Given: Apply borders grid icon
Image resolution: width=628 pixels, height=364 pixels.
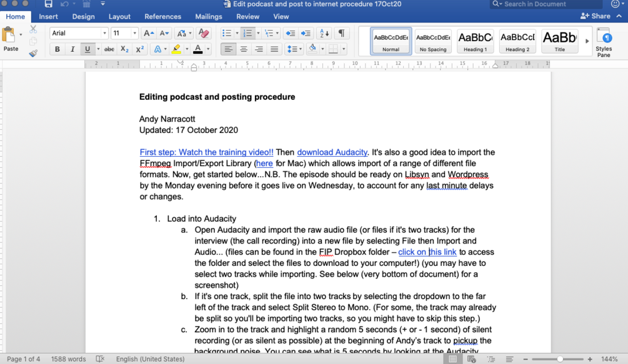Looking at the screenshot, I should 333,49.
